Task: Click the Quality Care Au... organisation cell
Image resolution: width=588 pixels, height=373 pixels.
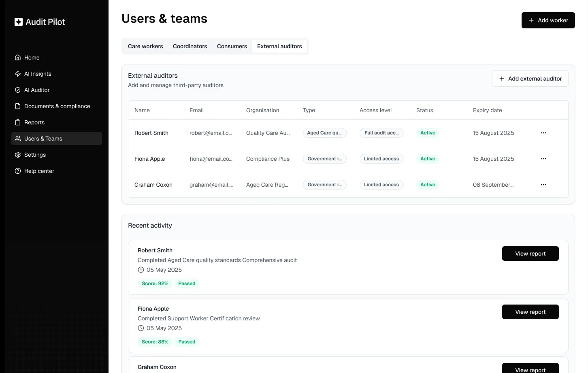Action: click(268, 133)
